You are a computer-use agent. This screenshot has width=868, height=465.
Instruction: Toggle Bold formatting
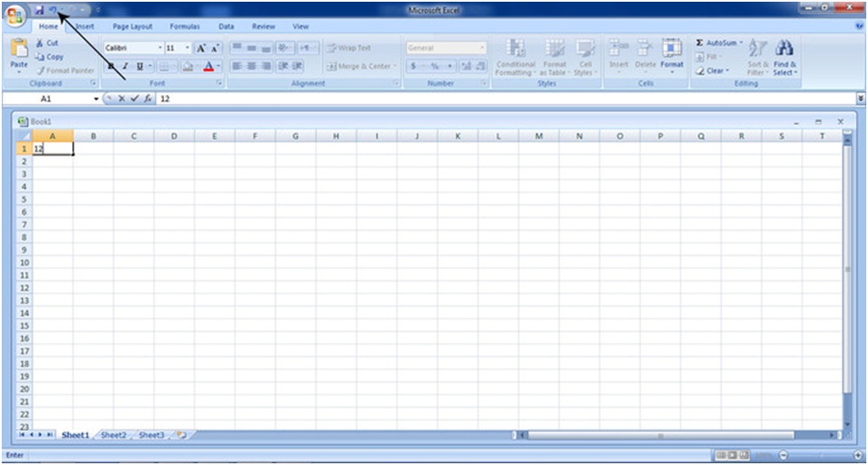pyautogui.click(x=111, y=66)
